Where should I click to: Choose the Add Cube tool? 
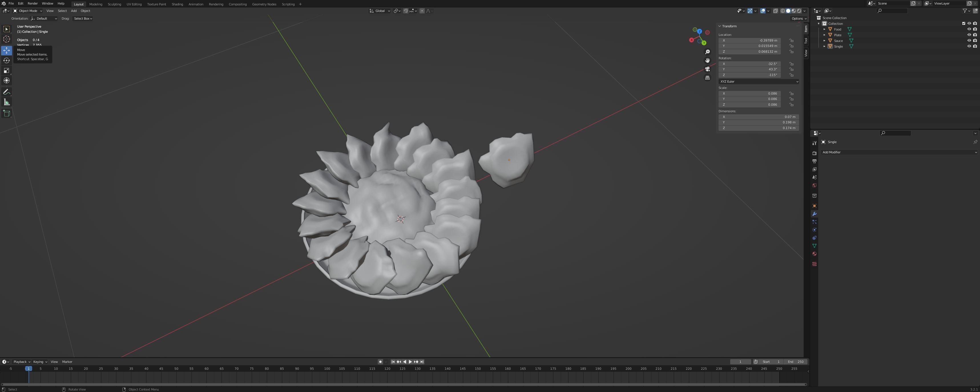pyautogui.click(x=7, y=113)
